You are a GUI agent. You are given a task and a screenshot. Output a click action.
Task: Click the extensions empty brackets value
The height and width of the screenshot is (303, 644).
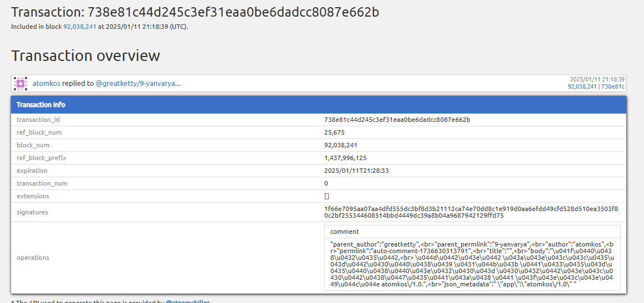click(x=326, y=196)
